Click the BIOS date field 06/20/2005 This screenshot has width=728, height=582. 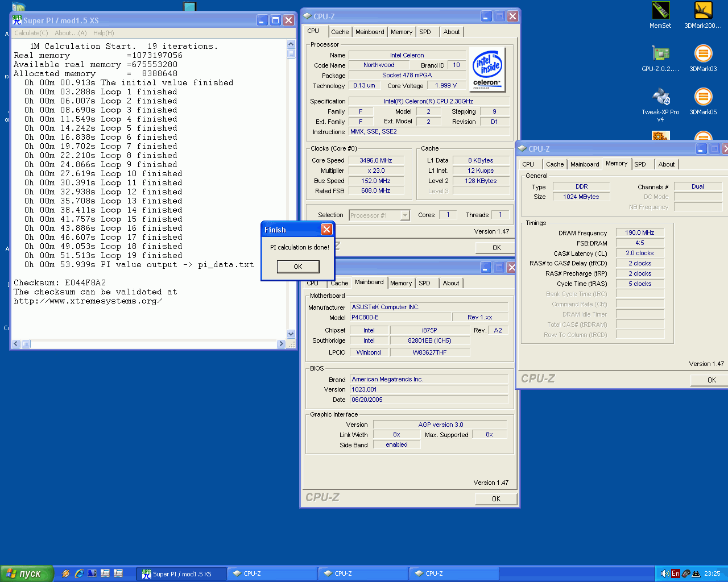click(429, 400)
